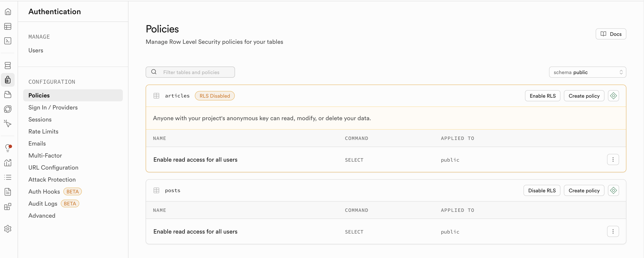Screen dimensions: 644x258
Task: Go to Sign In / Providers settings
Action: 53,107
